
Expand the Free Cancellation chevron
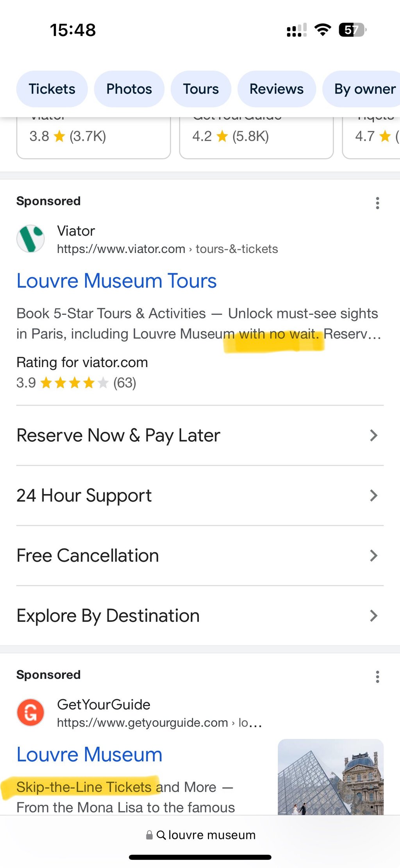tap(373, 556)
